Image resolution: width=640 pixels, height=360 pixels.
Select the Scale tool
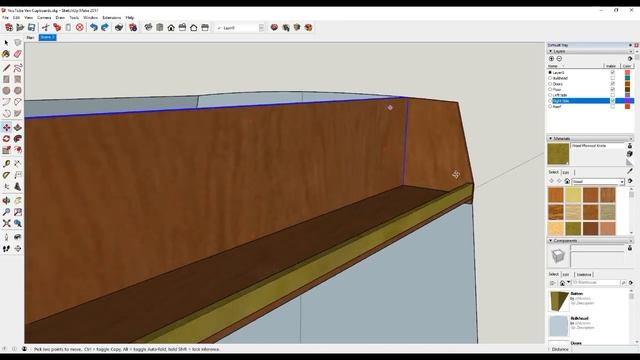pyautogui.click(x=6, y=150)
